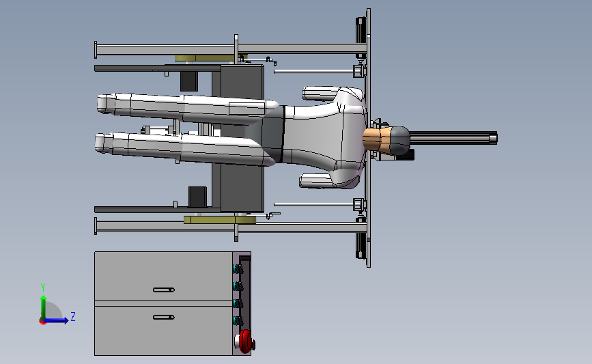592x364 pixels.
Task: Click the green Y axis arrow of the triad
Action: [x=44, y=307]
